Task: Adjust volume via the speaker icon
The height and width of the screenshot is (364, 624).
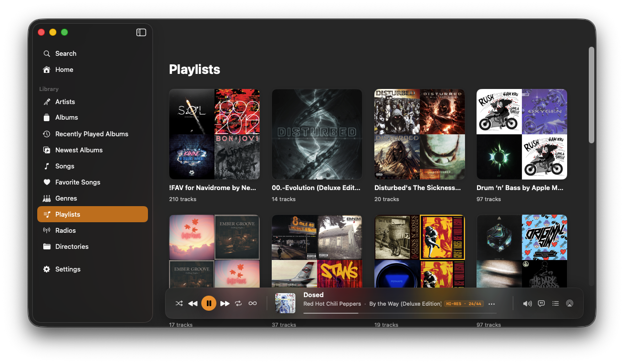Action: (527, 303)
